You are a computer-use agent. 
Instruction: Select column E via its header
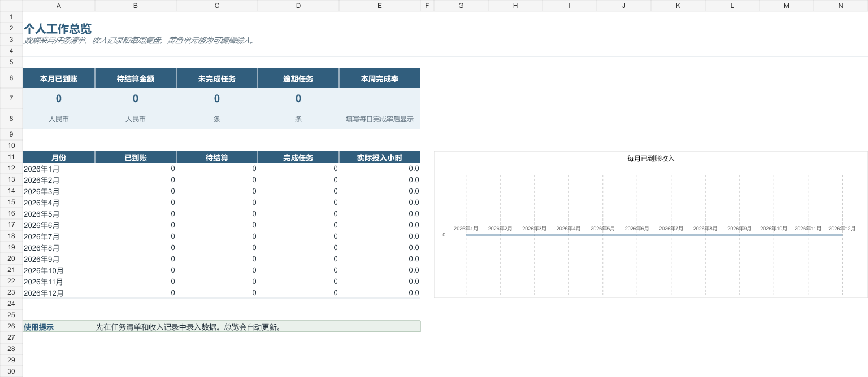(380, 6)
